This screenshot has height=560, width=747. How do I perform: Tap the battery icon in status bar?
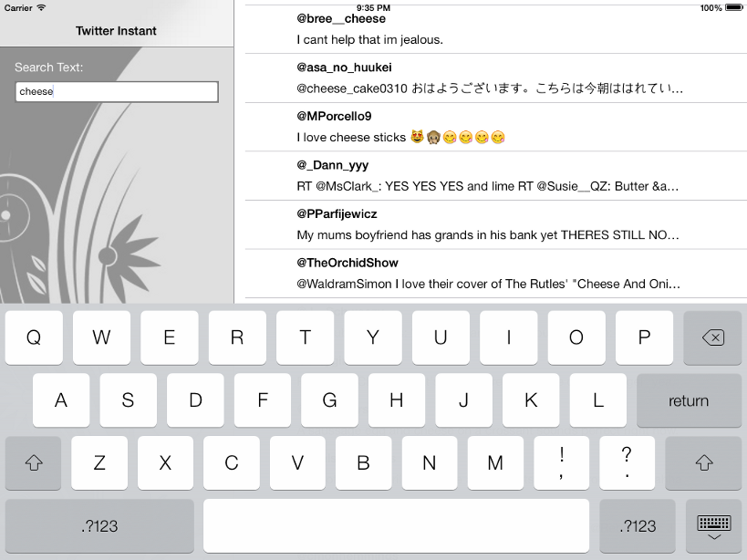[733, 7]
